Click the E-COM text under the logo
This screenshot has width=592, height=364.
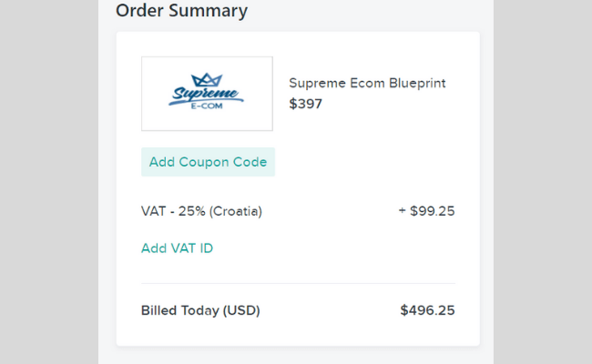207,106
